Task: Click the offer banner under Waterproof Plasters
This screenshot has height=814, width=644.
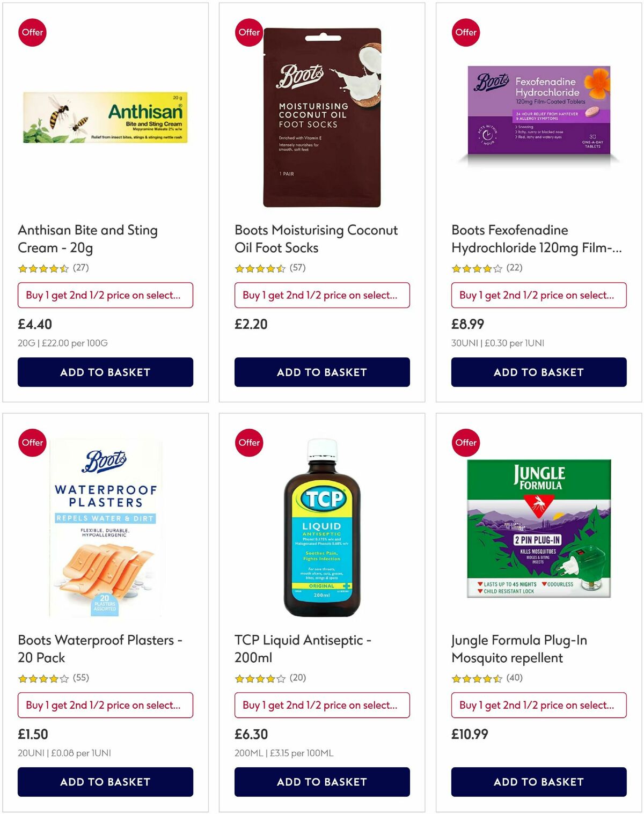Action: tap(105, 705)
